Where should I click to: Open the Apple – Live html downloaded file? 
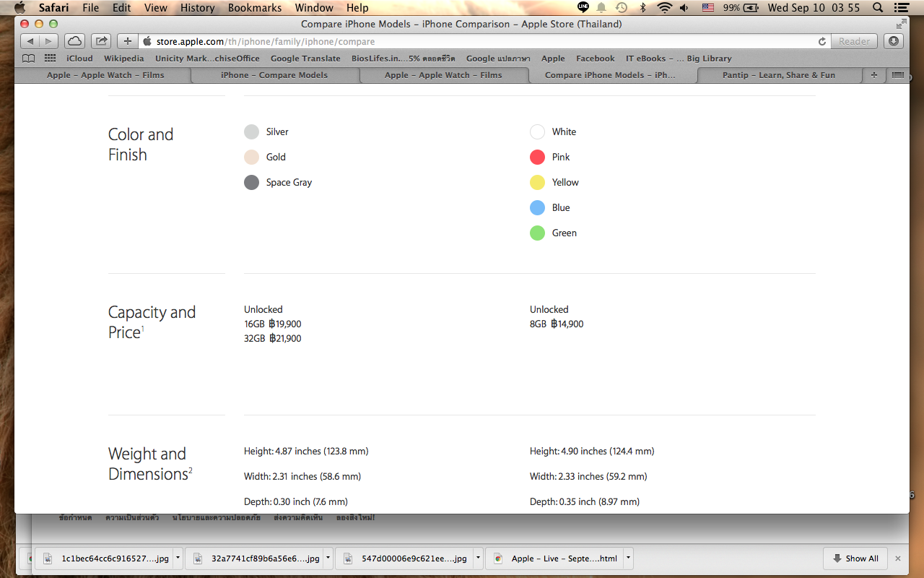click(555, 558)
